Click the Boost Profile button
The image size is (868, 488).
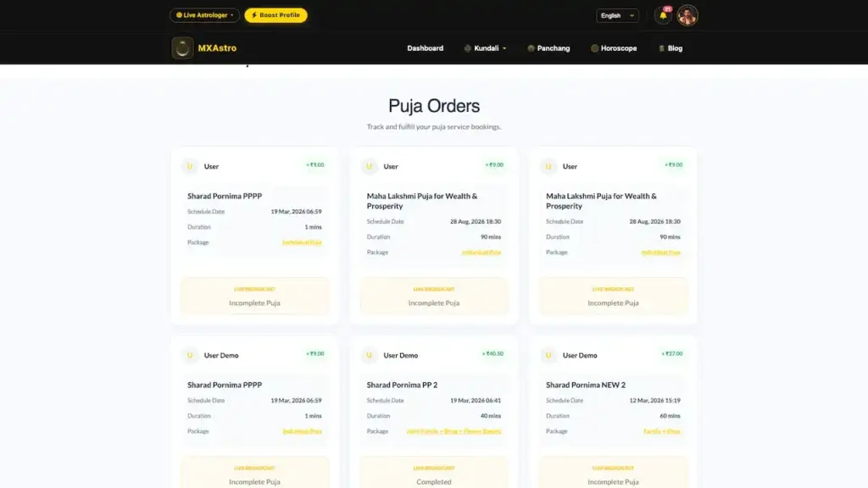(x=275, y=15)
